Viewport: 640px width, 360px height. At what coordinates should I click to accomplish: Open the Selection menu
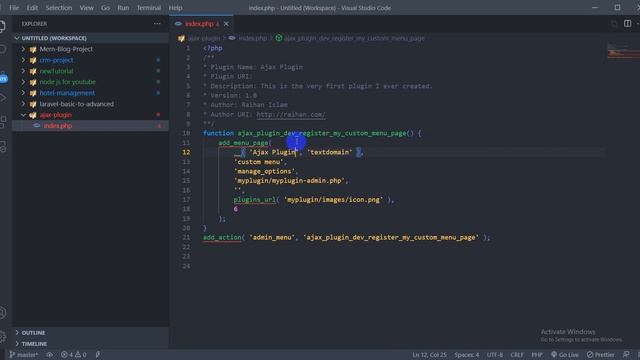pos(59,8)
